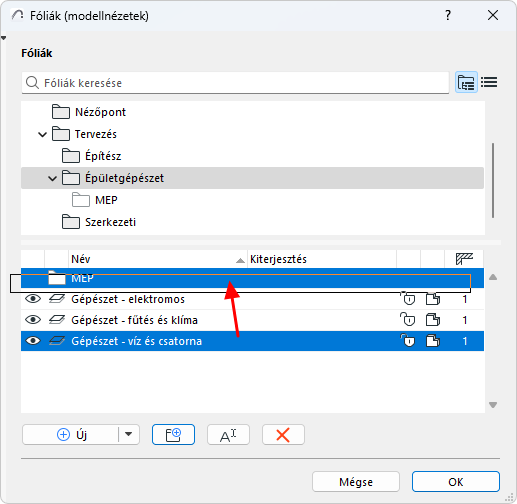Viewport: 517px width, 504px height.
Task: Toggle wireframe icon of Gépészet - elektromos
Action: point(57,299)
